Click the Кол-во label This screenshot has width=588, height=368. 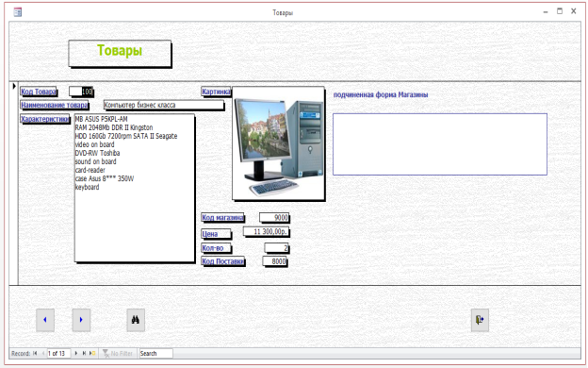216,248
